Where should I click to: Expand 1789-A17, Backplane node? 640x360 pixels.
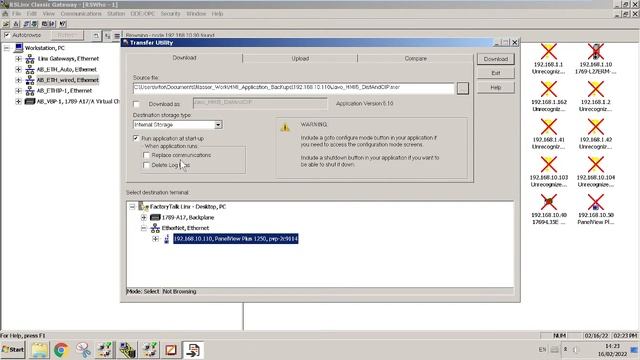coord(144,218)
